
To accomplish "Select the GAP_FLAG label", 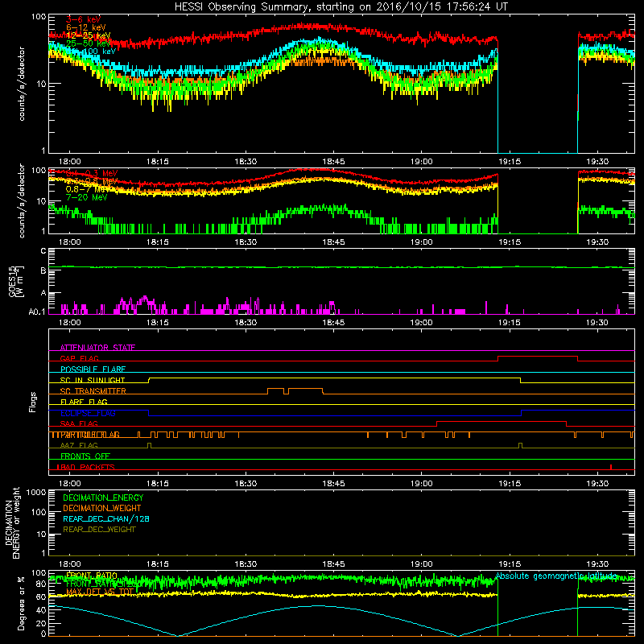I will tap(79, 358).
